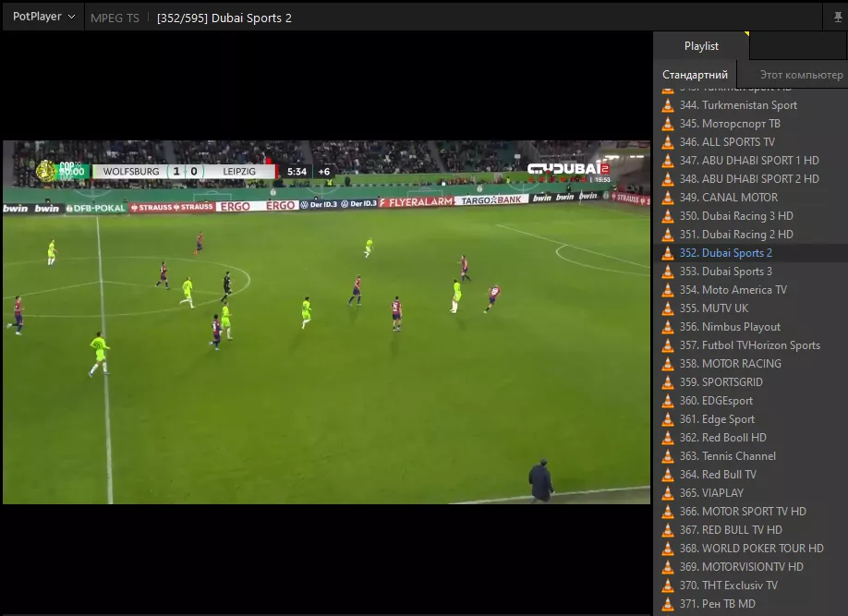Select 361. Edge Sport entry

[x=751, y=419]
